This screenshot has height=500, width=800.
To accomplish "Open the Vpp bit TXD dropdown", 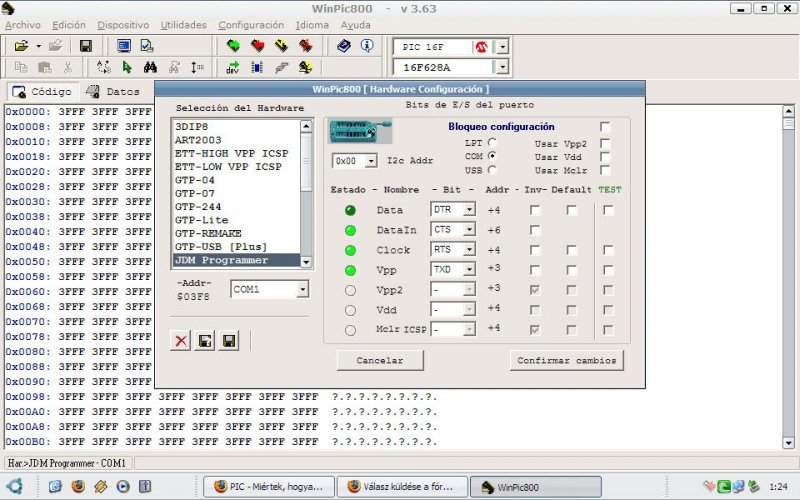I will pyautogui.click(x=469, y=269).
